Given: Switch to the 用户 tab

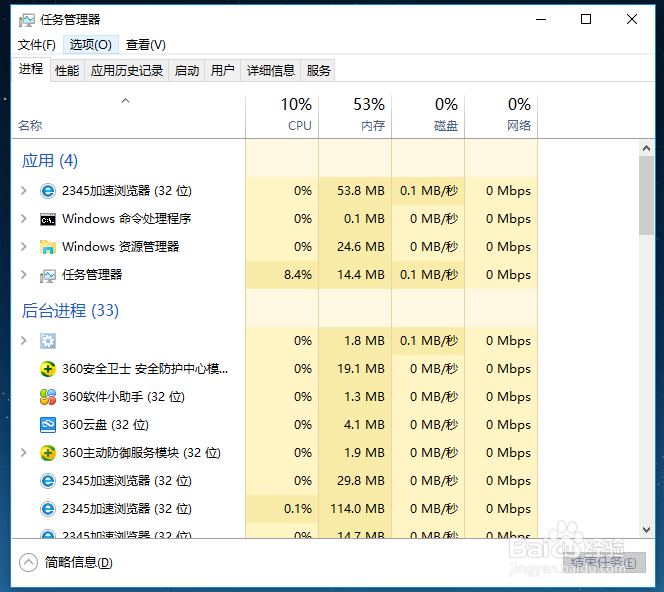Looking at the screenshot, I should click(x=222, y=70).
